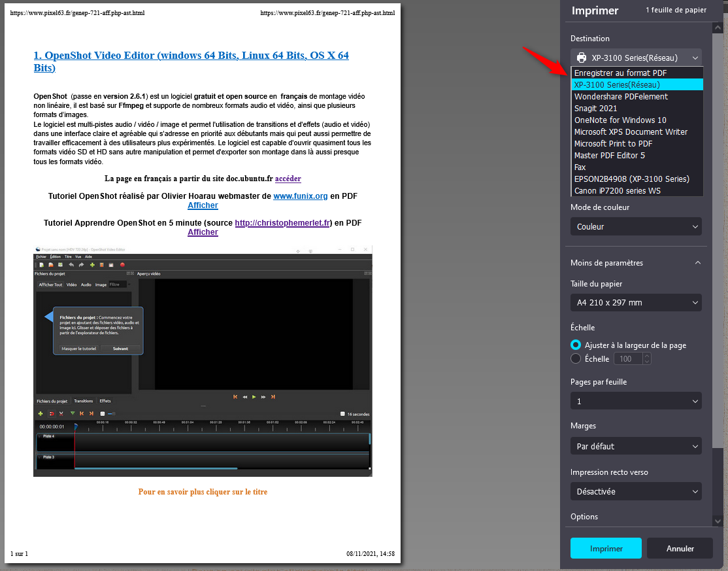Select Wondershare PDFelement printer
This screenshot has height=571, width=728.
(637, 97)
